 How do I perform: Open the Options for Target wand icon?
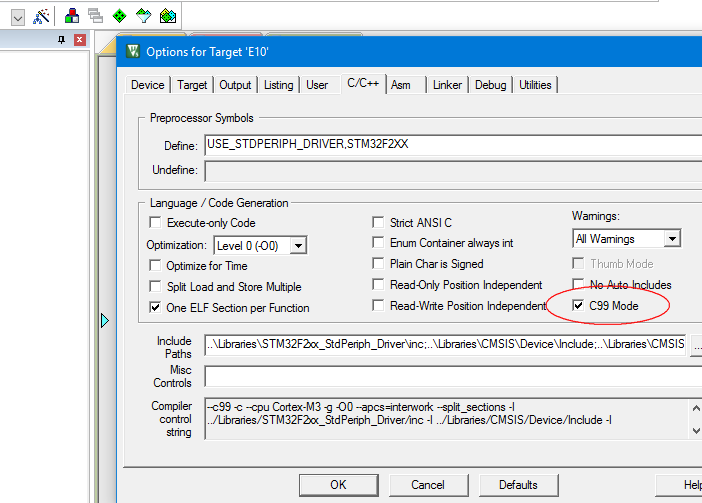41,17
